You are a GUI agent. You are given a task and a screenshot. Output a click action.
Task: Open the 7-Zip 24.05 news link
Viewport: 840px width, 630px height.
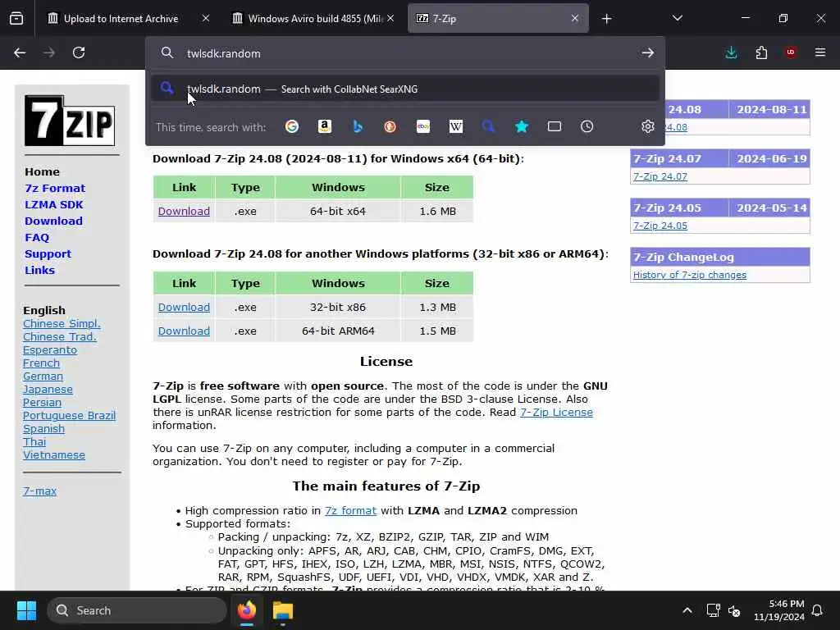click(x=660, y=226)
